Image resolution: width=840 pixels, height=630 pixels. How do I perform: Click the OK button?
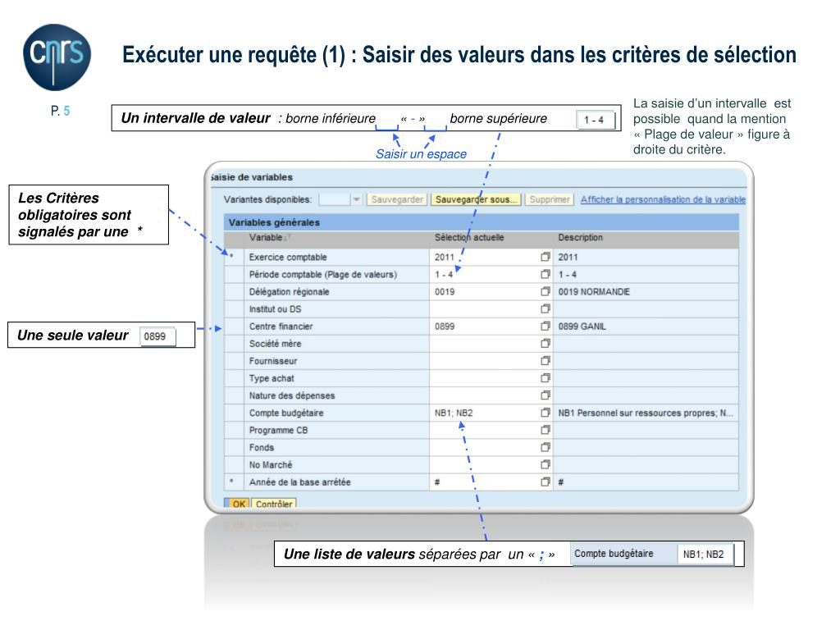(239, 504)
